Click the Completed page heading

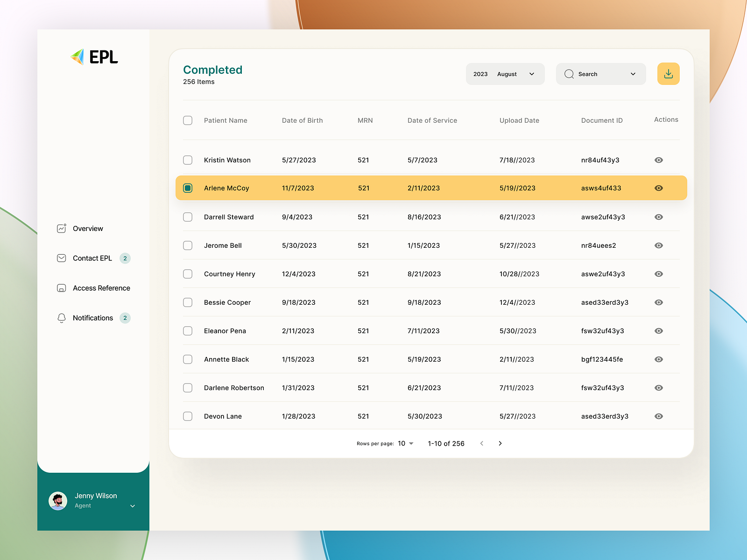tap(213, 70)
